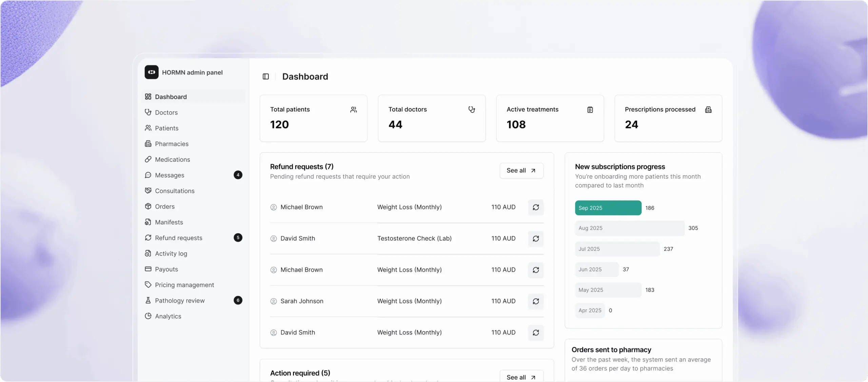
Task: Click the Prescriptions processed card icon
Action: pyautogui.click(x=708, y=110)
